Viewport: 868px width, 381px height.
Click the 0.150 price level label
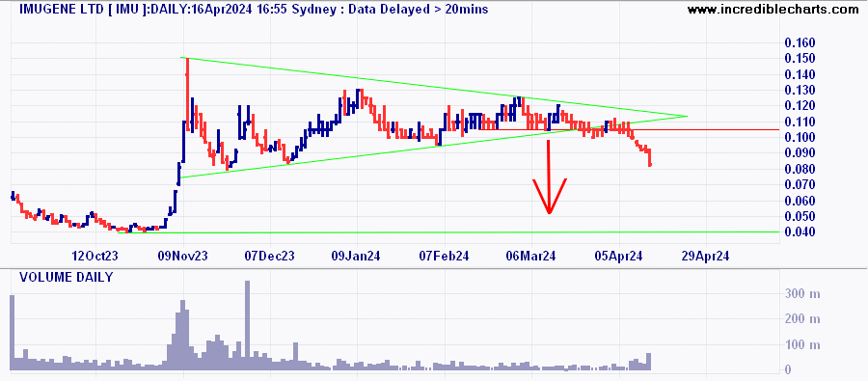coord(800,59)
